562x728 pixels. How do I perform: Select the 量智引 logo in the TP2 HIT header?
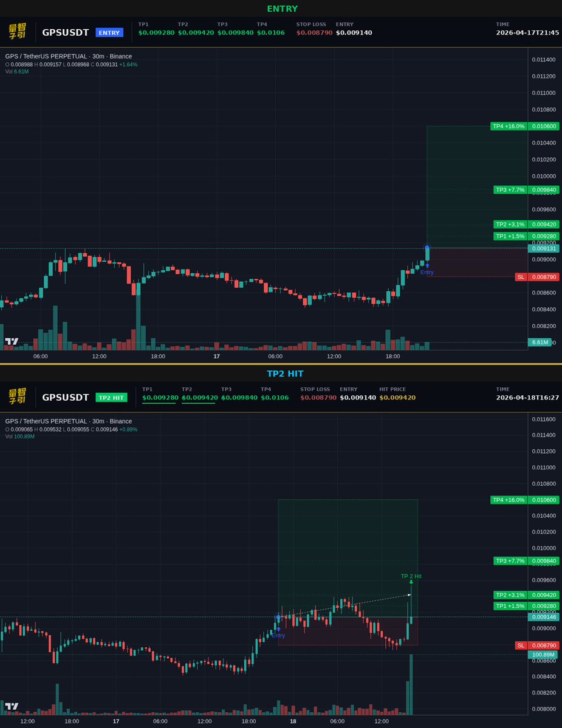click(x=18, y=397)
